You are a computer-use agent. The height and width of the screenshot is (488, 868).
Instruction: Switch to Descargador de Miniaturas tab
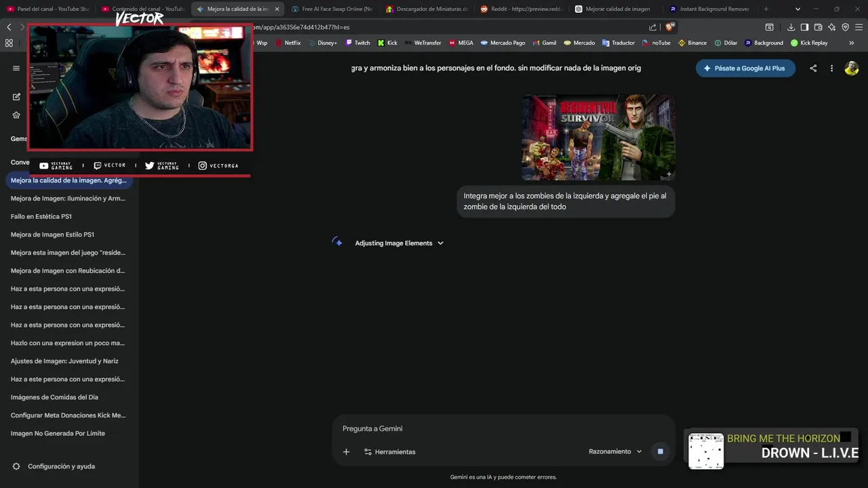[427, 9]
